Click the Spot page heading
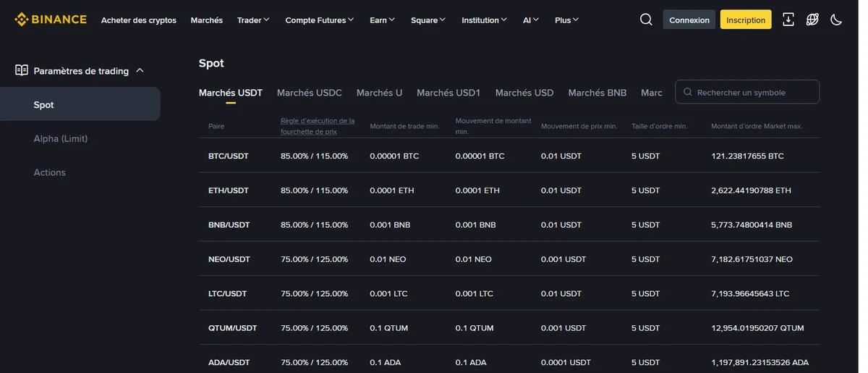The height and width of the screenshot is (373, 868). pyautogui.click(x=211, y=63)
